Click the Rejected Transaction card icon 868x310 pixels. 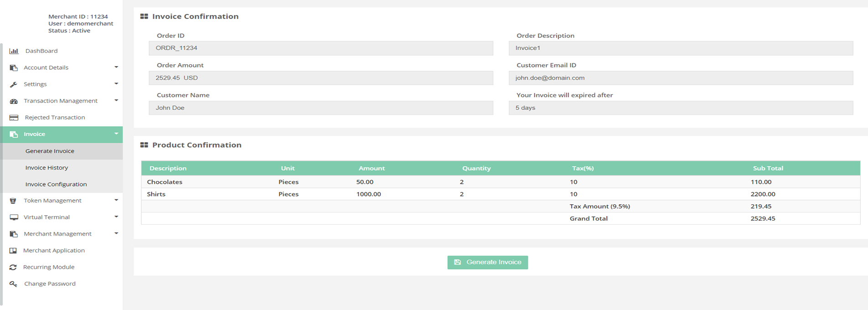[14, 118]
